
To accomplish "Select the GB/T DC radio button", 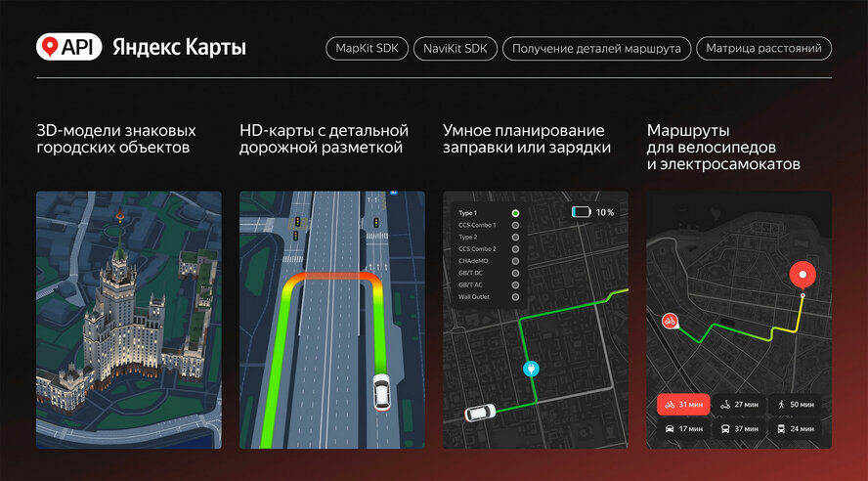I will [x=515, y=273].
